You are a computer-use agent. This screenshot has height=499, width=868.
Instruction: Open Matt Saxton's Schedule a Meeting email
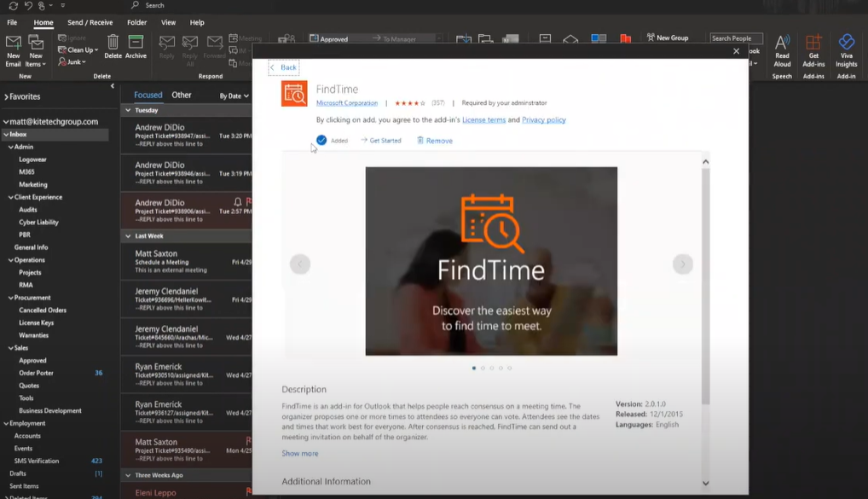187,261
